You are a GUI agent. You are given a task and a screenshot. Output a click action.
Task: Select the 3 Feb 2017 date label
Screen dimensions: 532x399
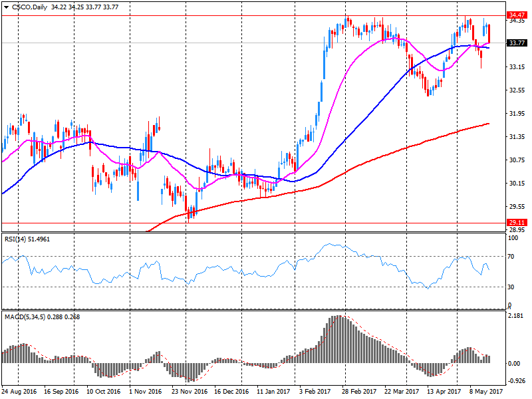pos(315,392)
